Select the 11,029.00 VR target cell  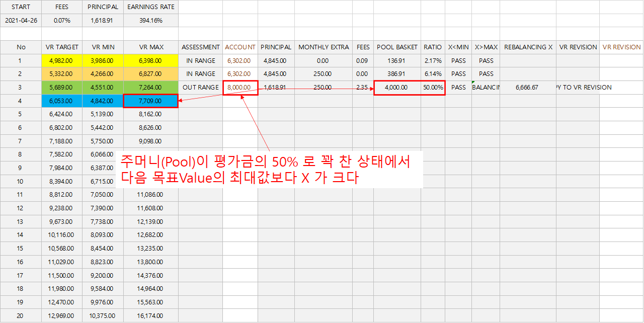(62, 262)
